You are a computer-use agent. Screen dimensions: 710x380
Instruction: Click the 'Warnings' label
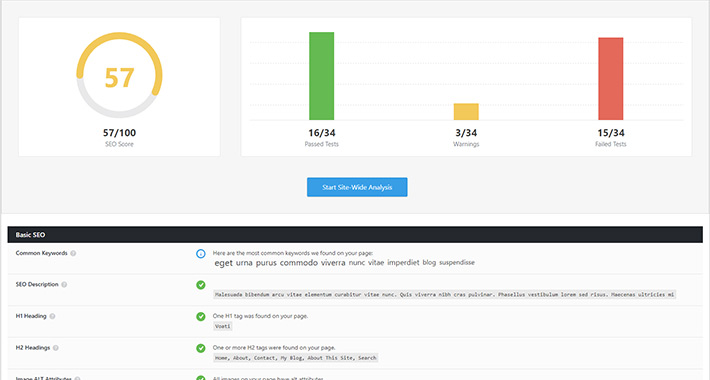coord(466,144)
